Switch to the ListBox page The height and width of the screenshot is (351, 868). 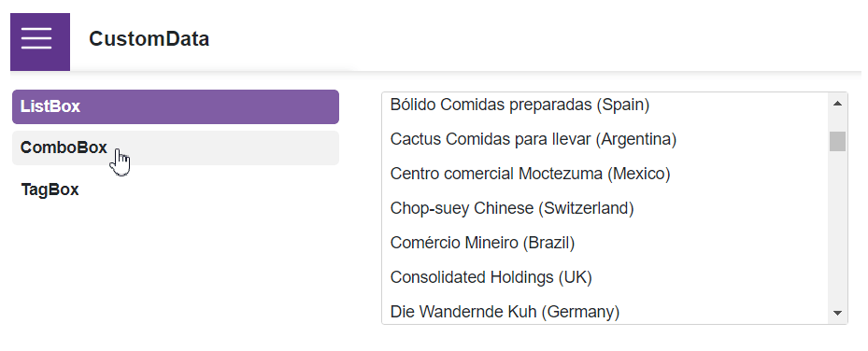pyautogui.click(x=176, y=106)
